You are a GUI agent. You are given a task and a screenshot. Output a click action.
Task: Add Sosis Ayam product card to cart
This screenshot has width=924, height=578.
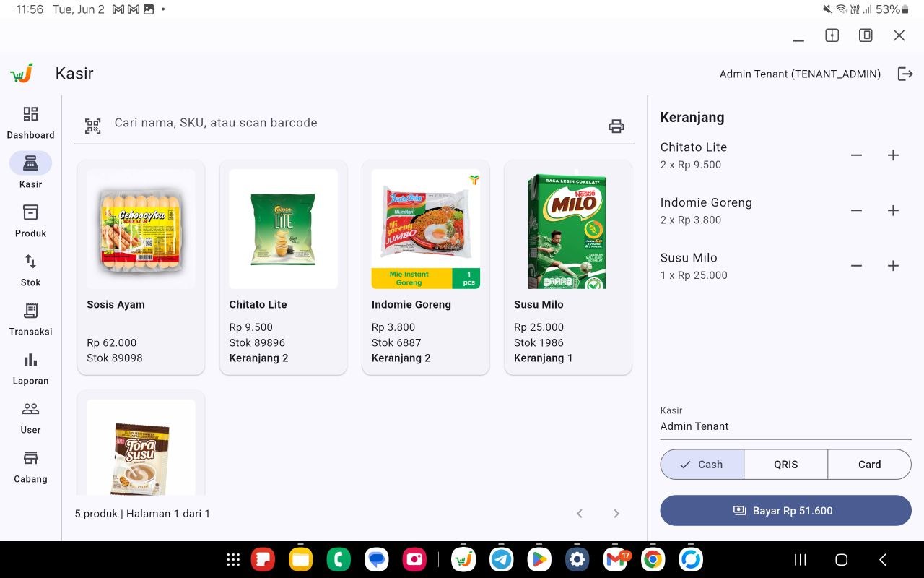coord(141,268)
